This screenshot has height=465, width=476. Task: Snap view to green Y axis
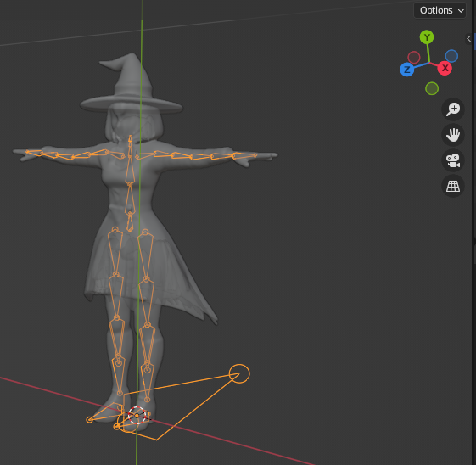pos(427,37)
